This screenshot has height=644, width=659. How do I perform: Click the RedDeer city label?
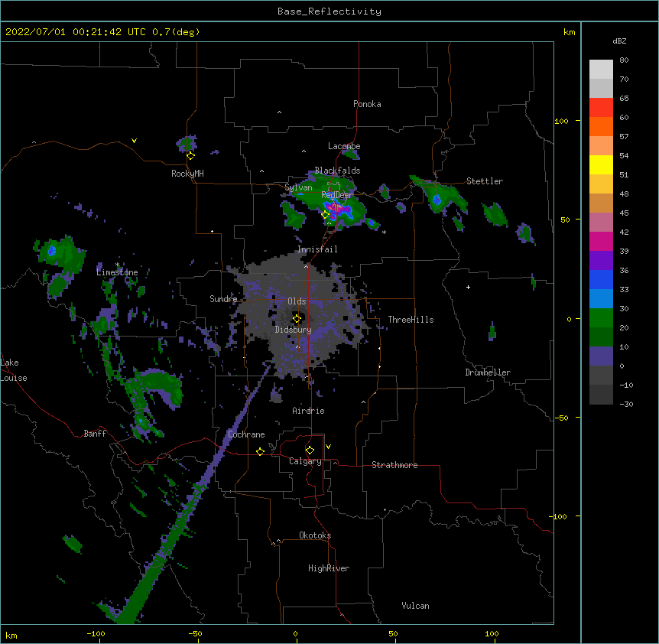point(336,195)
